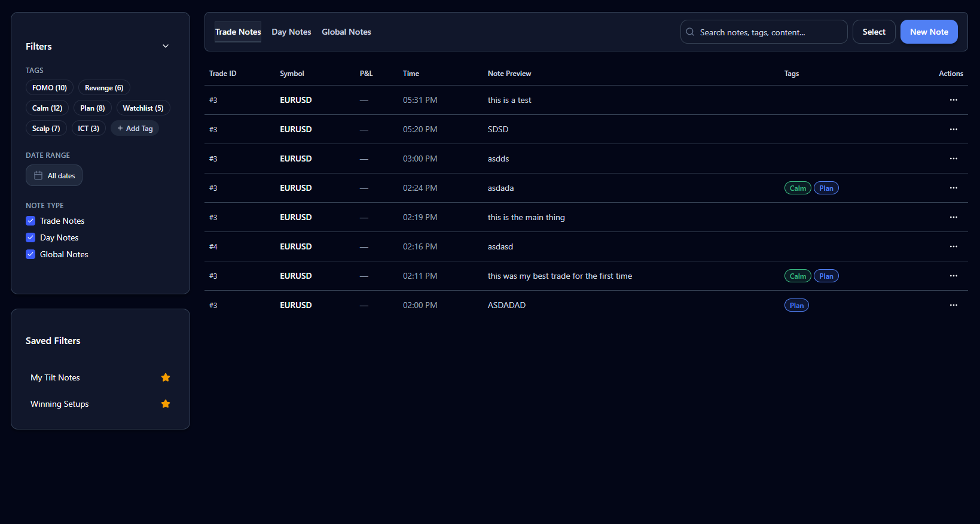
Task: Click the star icon beside Winning Setups
Action: pyautogui.click(x=166, y=404)
